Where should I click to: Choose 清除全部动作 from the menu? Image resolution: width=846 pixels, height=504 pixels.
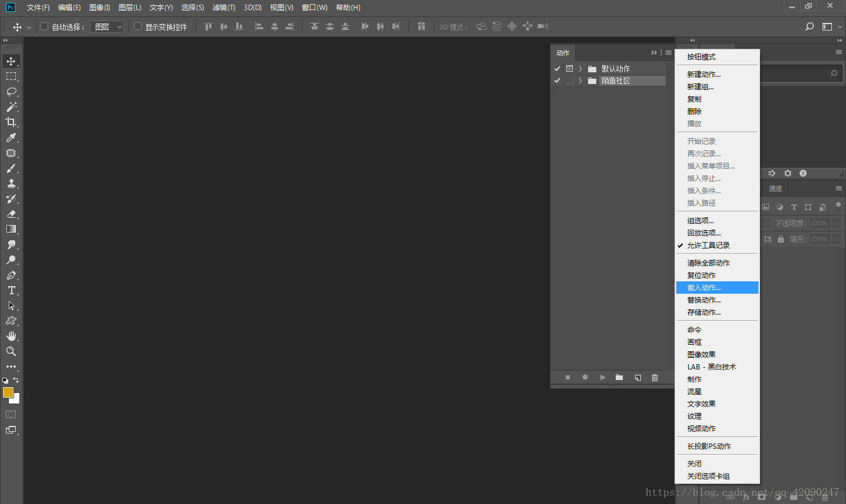point(717,263)
